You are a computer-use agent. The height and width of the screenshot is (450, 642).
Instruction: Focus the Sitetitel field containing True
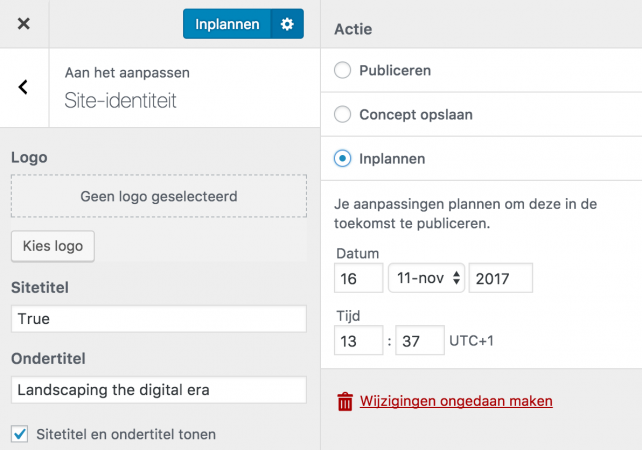(x=159, y=319)
